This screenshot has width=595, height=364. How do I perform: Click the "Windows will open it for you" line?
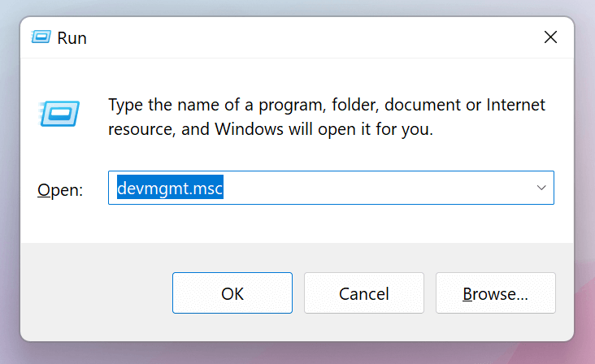pyautogui.click(x=324, y=129)
